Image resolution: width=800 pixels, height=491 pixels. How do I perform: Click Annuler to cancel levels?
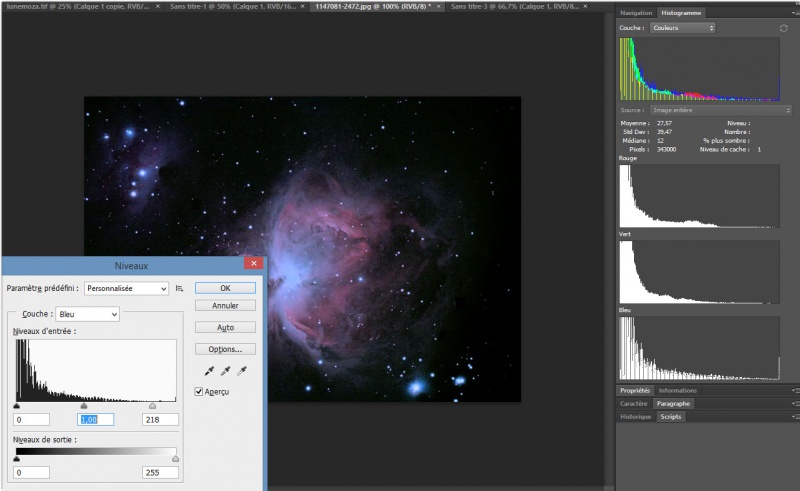coord(225,306)
